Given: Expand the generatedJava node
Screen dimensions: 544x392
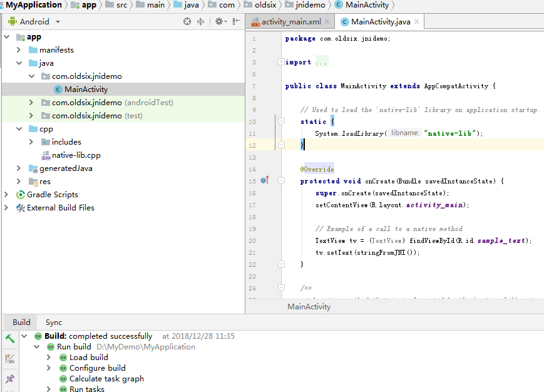Looking at the screenshot, I should [19, 168].
